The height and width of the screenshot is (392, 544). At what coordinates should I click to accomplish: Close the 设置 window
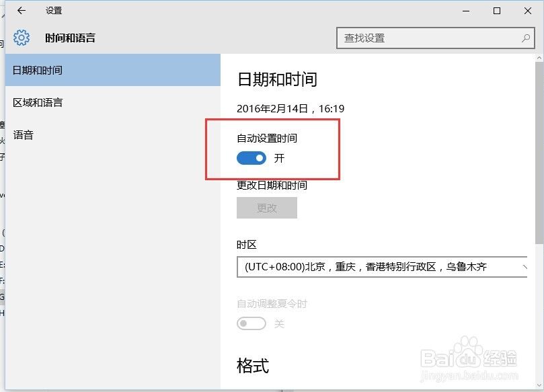tap(529, 11)
